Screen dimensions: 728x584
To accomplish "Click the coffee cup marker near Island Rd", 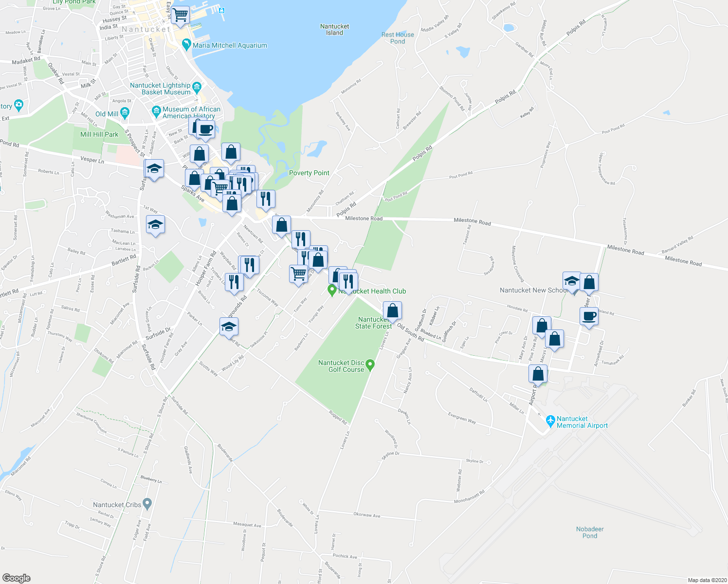I will click(x=589, y=317).
